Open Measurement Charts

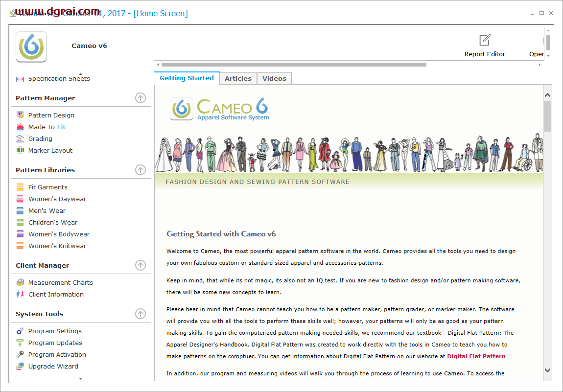pos(61,283)
